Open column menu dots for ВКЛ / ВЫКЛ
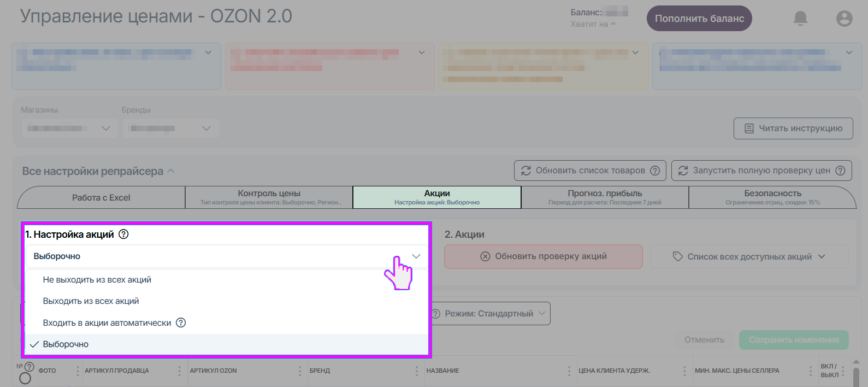The height and width of the screenshot is (387, 868). pos(843,371)
